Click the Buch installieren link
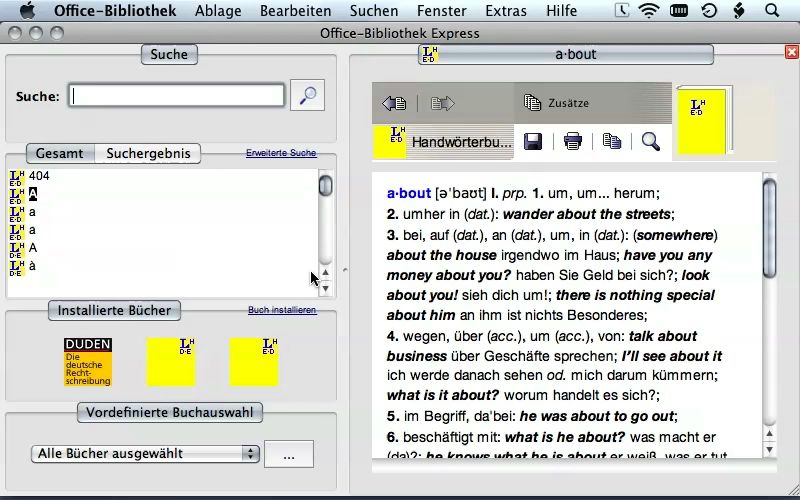800x500 pixels. [x=282, y=310]
